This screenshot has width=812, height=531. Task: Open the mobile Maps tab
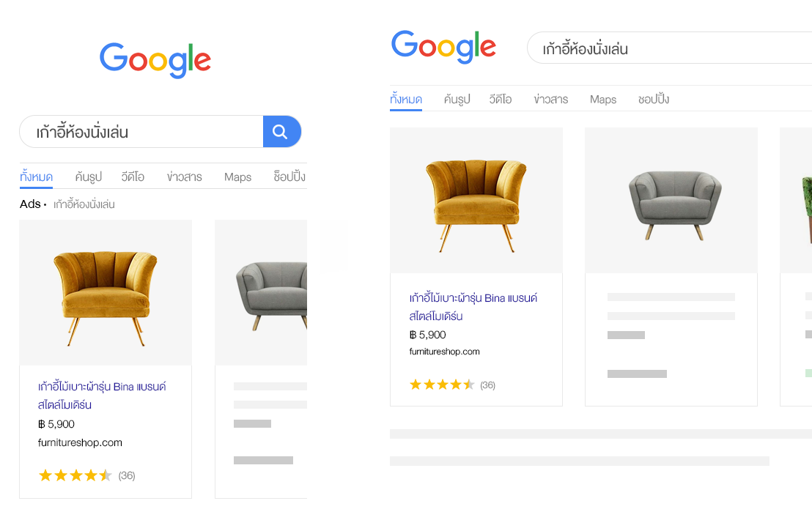[237, 177]
